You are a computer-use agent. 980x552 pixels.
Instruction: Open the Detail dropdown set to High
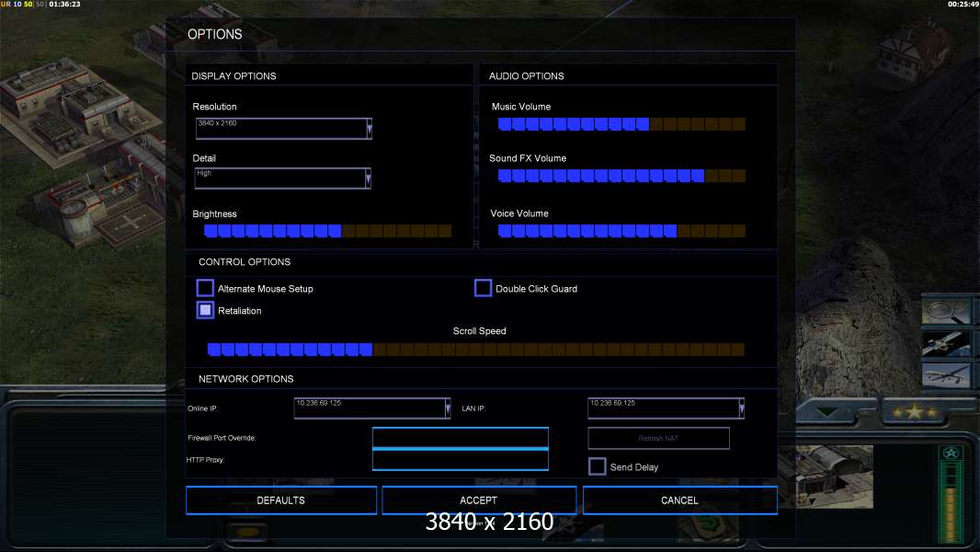click(x=282, y=178)
